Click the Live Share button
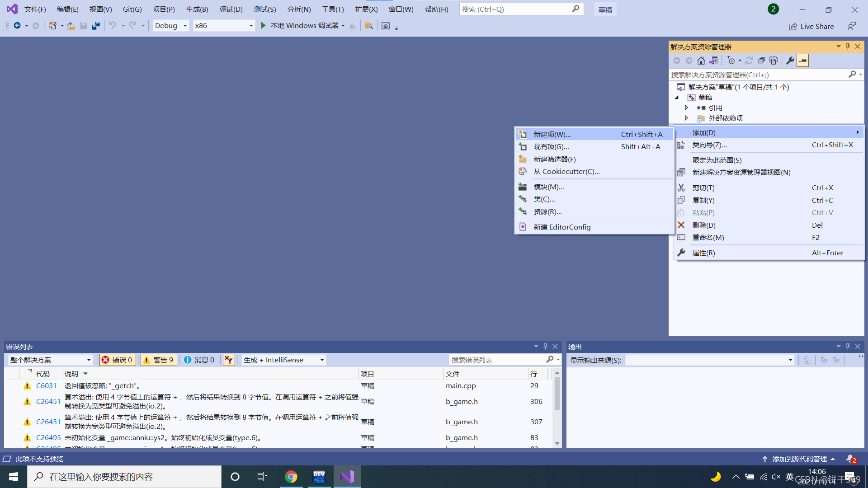Image resolution: width=868 pixels, height=488 pixels. pos(811,26)
